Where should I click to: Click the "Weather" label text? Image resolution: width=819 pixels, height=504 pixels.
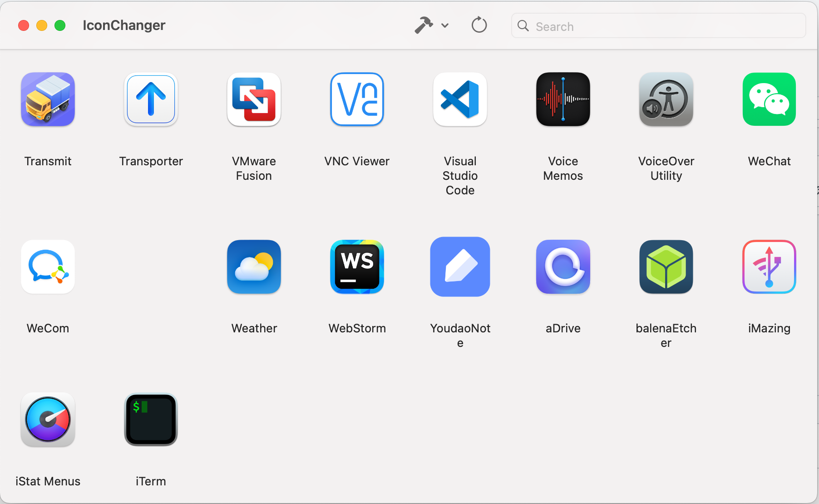click(x=254, y=328)
